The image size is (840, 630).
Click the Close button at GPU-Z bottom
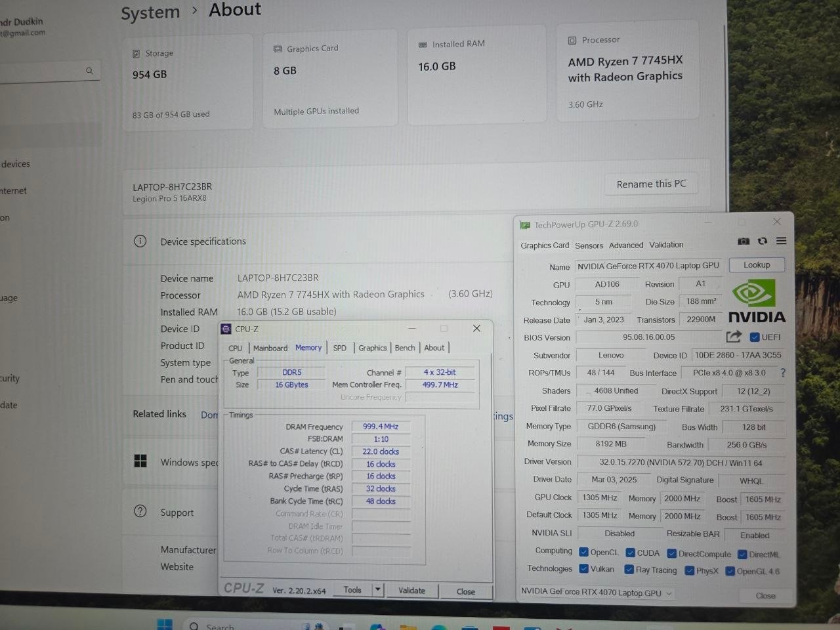pyautogui.click(x=765, y=596)
